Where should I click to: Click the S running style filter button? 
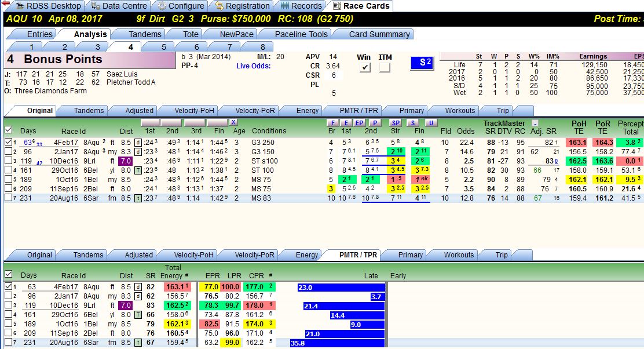(x=413, y=122)
